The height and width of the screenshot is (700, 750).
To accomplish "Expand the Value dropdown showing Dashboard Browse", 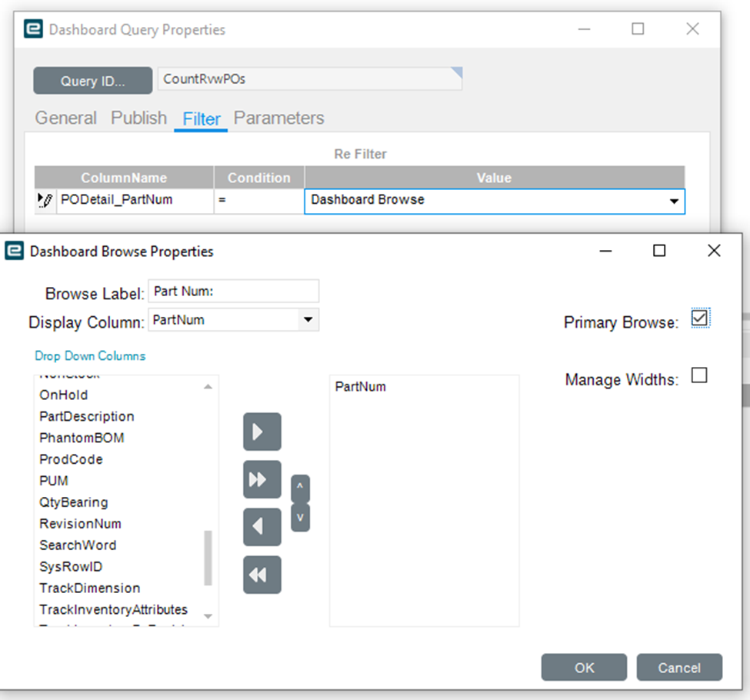I will 674,201.
